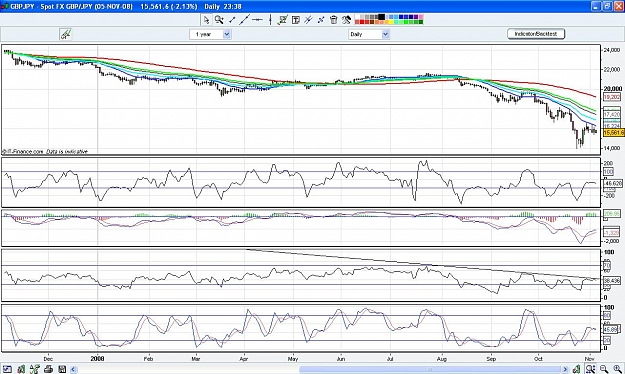Click the 17,420 moving average label
This screenshot has height=374, width=625.
(612, 114)
